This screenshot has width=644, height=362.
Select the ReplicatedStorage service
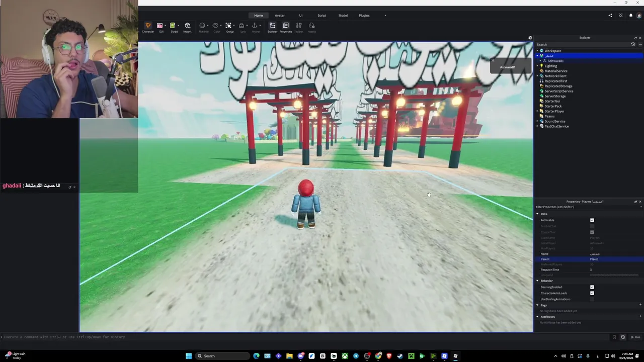click(x=558, y=86)
